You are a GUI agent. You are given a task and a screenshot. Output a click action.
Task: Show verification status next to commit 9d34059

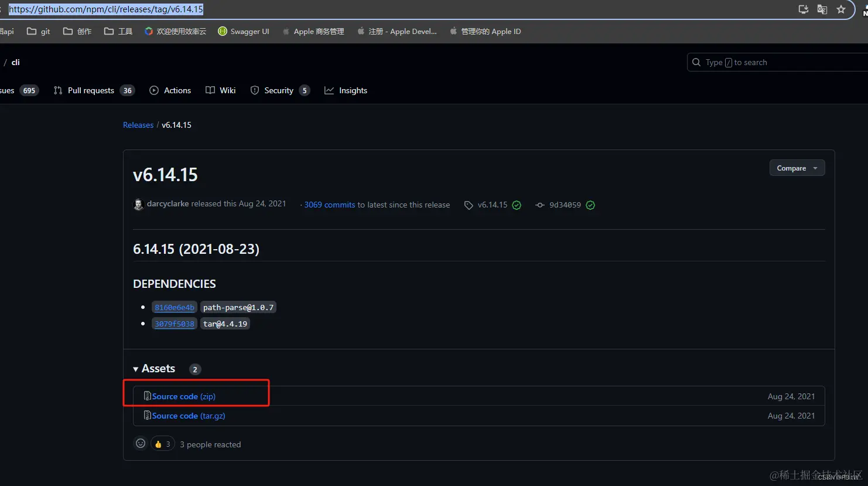(590, 205)
